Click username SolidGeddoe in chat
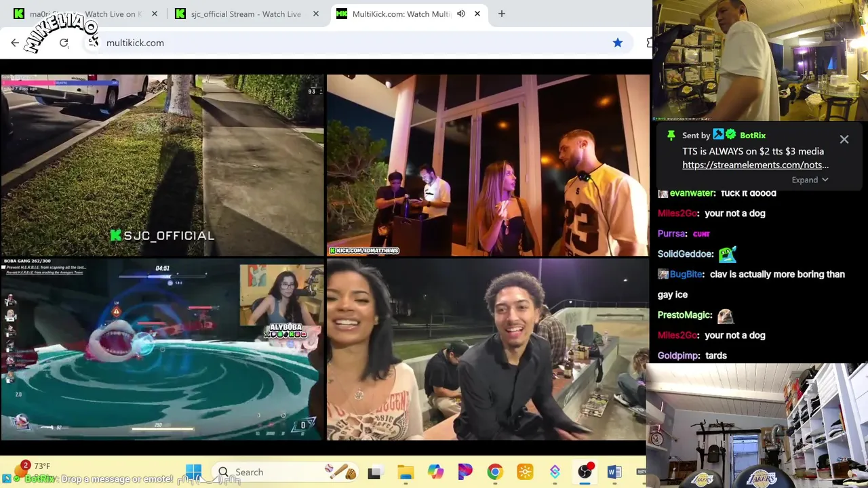Viewport: 868px width, 488px height. click(686, 253)
